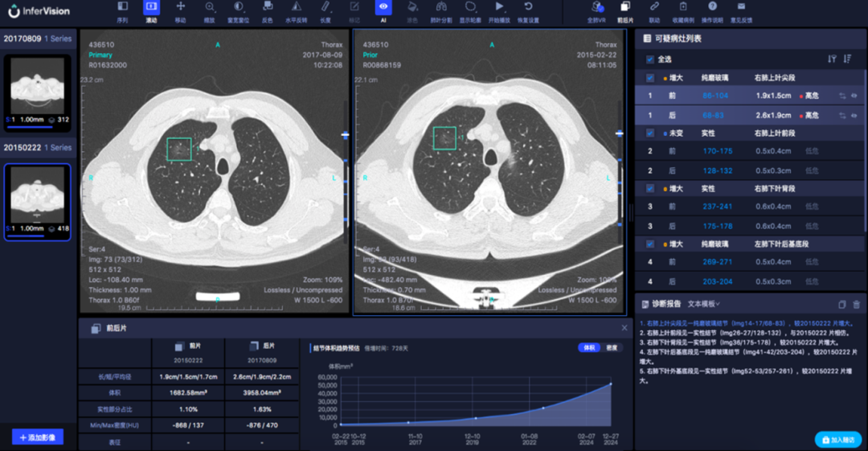Screen dimensions: 868x451
Task: Switch trend chart to 体积 volume
Action: pyautogui.click(x=590, y=347)
